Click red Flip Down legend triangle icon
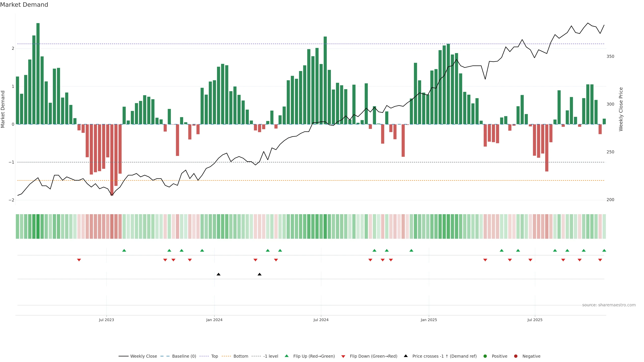Viewport: 644px width, 362px height. (343, 356)
